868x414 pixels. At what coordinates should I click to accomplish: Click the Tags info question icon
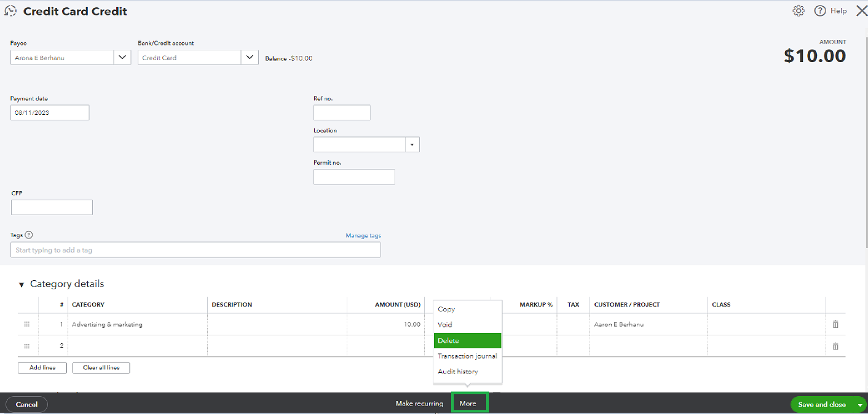(29, 235)
